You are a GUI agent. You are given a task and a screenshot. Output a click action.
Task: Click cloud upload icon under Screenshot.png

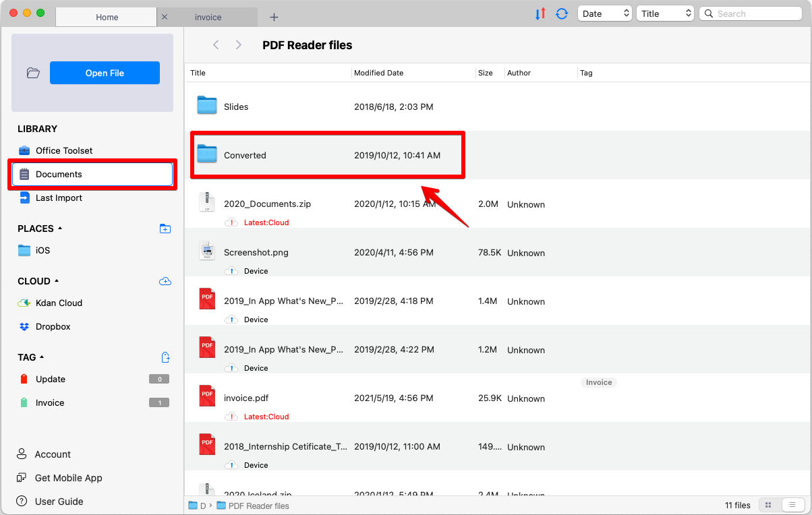coord(231,271)
